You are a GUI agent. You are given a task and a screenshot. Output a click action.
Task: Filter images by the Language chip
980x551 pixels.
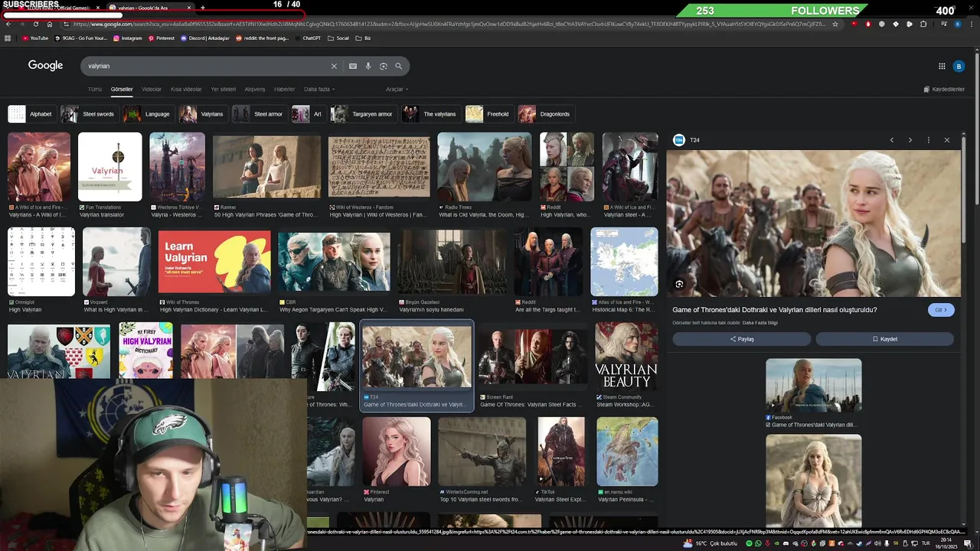click(149, 114)
